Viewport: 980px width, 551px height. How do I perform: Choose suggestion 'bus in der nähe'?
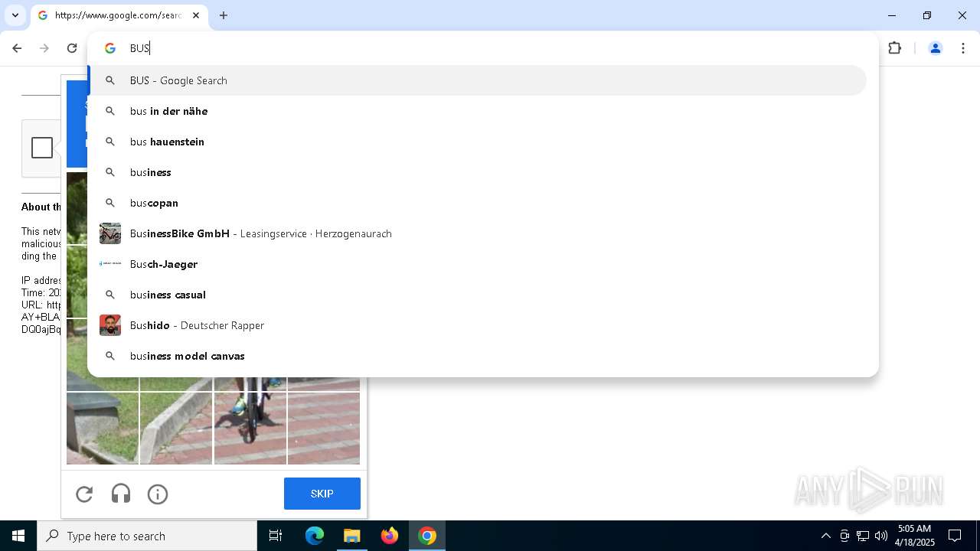(478, 111)
